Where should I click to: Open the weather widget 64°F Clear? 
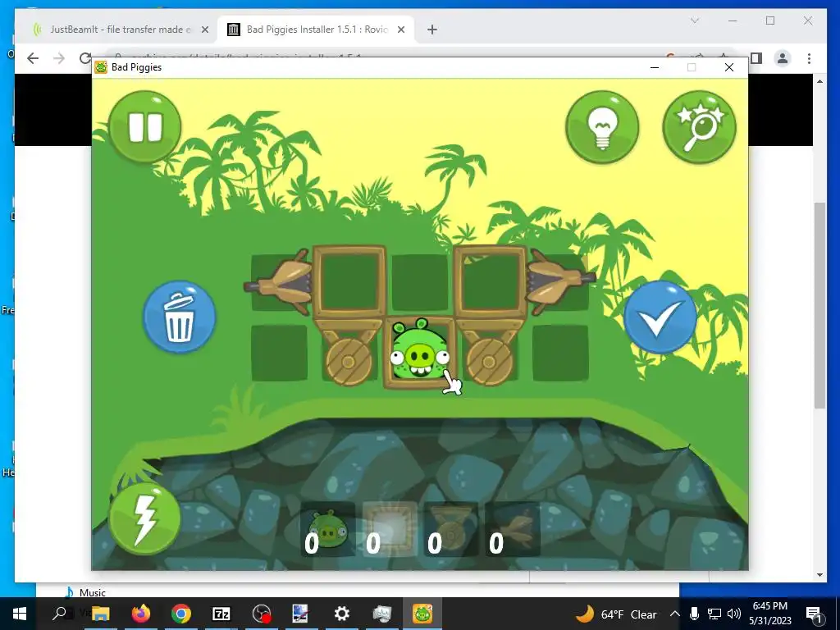click(616, 614)
